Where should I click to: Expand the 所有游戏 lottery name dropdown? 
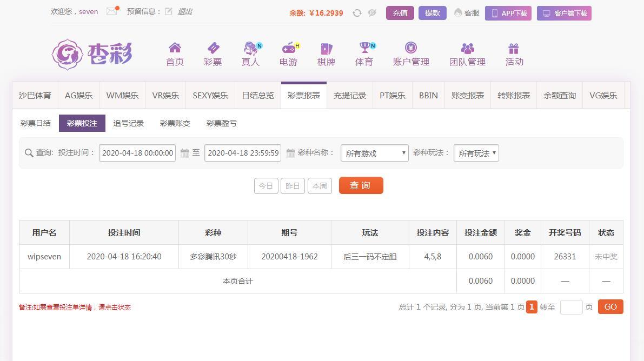click(x=375, y=153)
